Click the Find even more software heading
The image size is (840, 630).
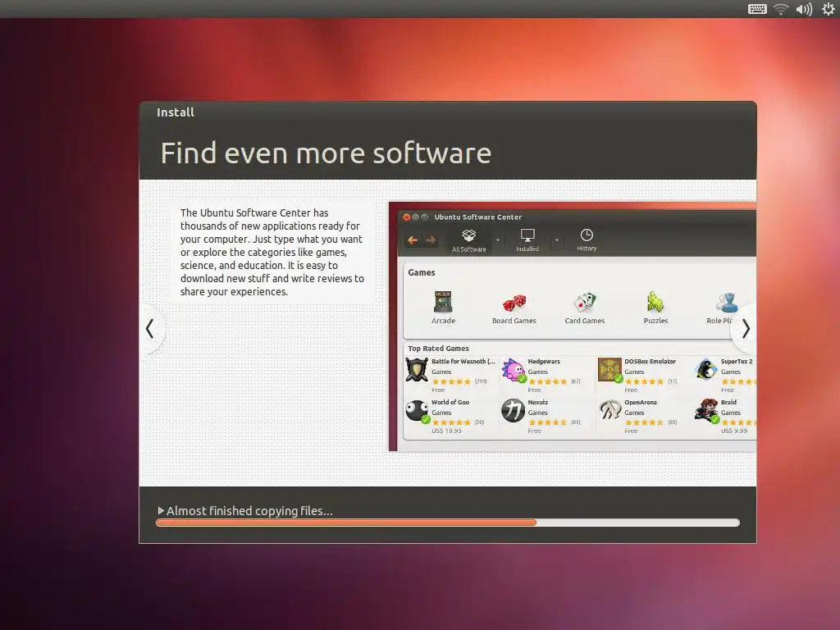pos(326,153)
